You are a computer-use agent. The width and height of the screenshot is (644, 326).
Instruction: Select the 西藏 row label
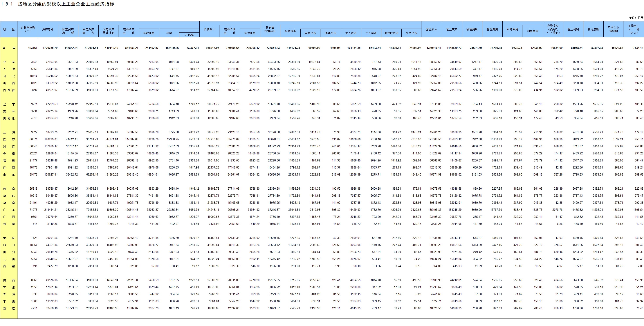(x=9, y=266)
